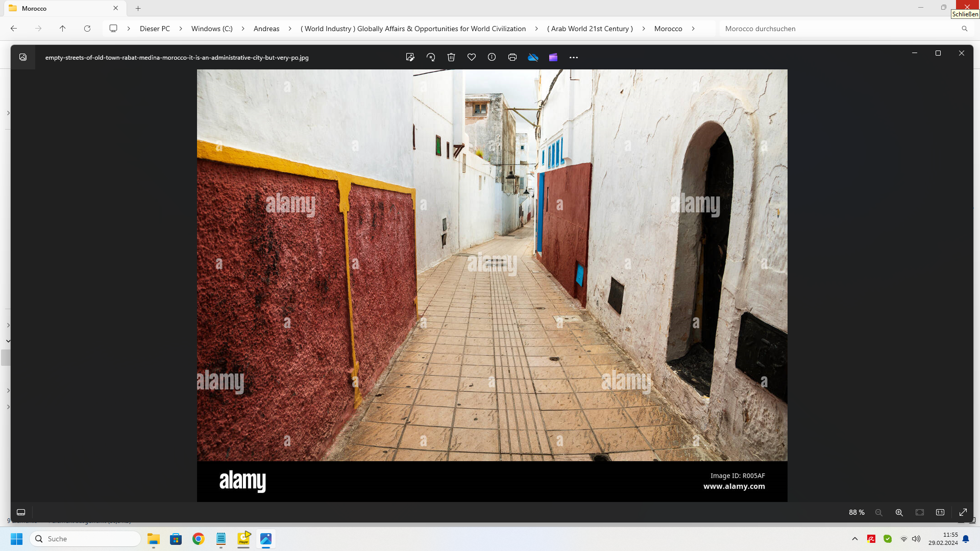Expand the chevron after 'Dieser PC' breadcrumb
The width and height of the screenshot is (980, 551).
click(x=181, y=29)
